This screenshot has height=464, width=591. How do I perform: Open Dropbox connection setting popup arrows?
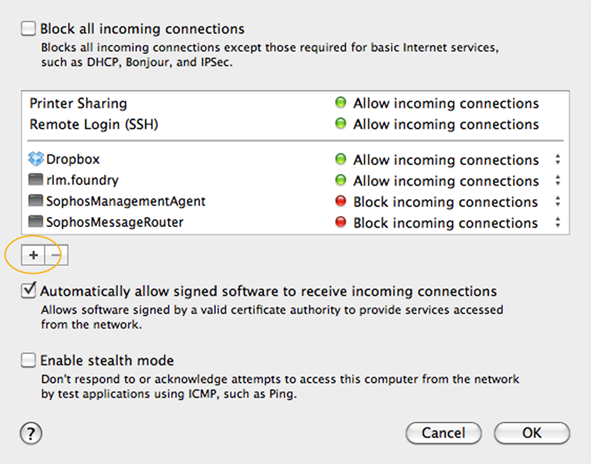pos(557,159)
